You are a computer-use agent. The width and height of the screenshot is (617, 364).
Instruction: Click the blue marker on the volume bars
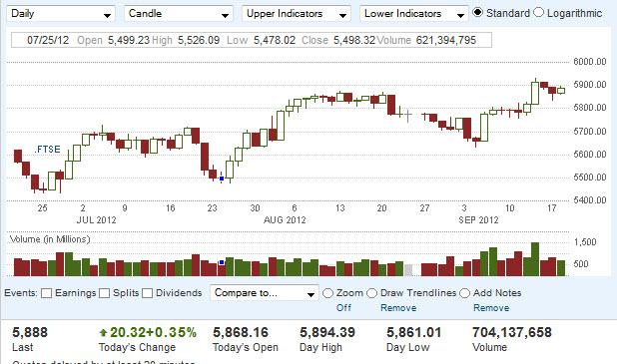tap(222, 262)
